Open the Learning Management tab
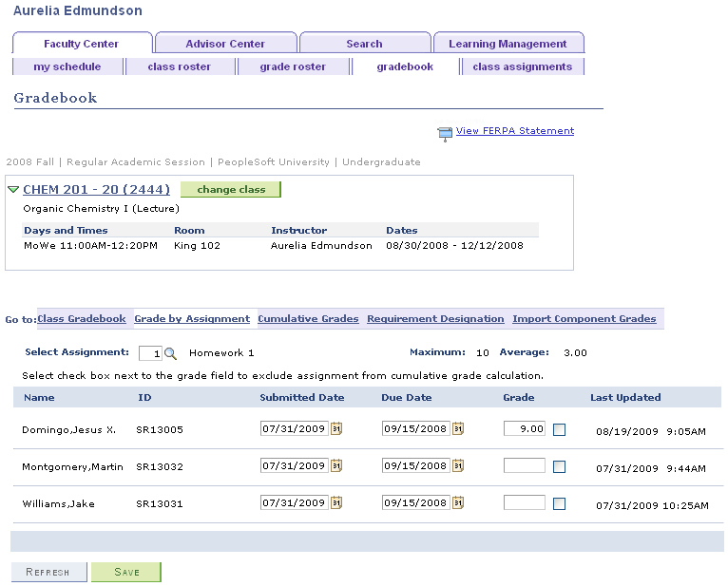 tap(508, 43)
